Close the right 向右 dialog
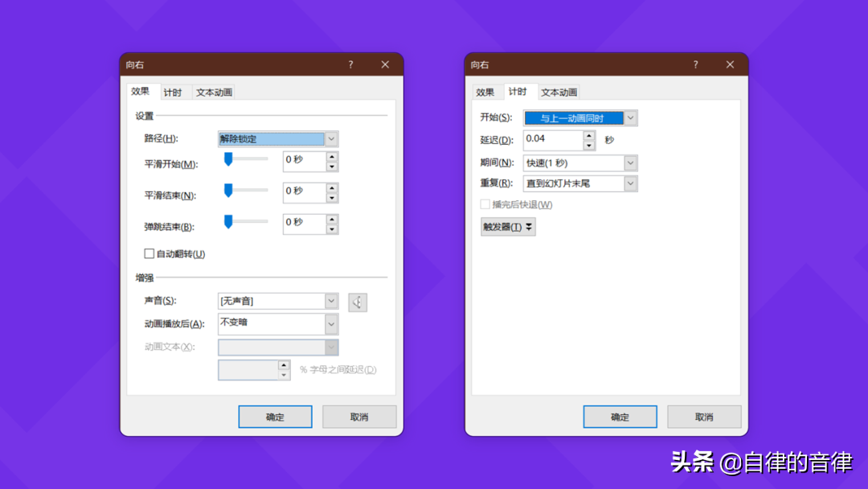 click(x=730, y=65)
